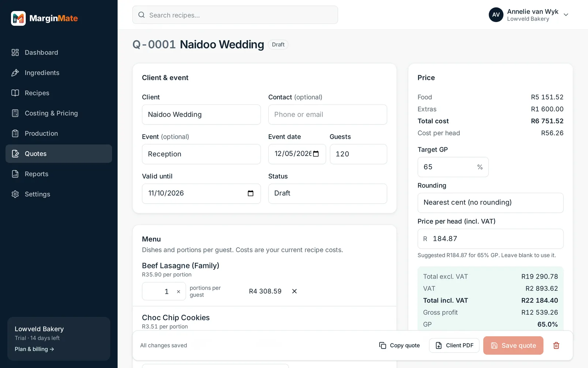This screenshot has height=368, width=588.
Task: Click the Reports document icon
Action: [15, 174]
